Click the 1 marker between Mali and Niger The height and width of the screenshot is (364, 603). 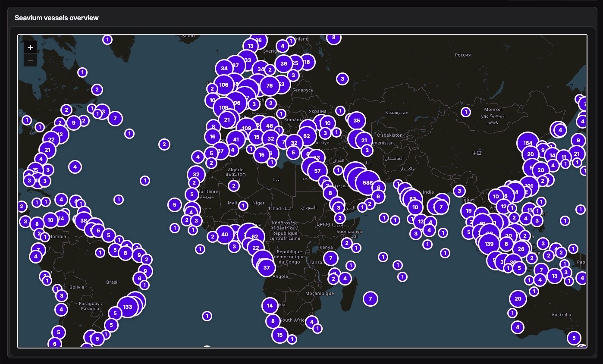point(244,206)
